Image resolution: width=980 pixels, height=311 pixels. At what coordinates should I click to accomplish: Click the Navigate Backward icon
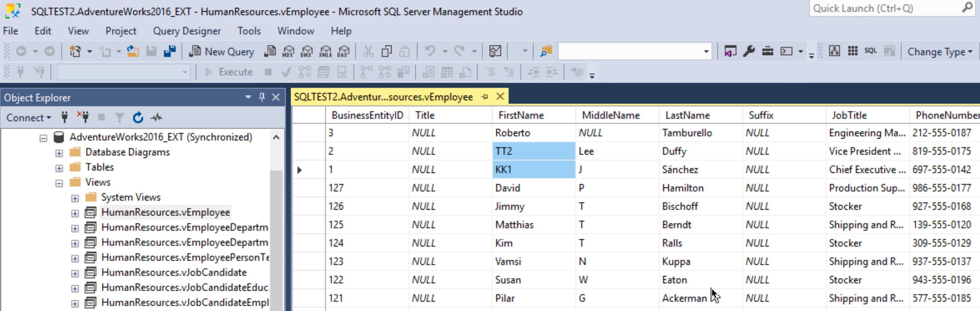(x=21, y=51)
